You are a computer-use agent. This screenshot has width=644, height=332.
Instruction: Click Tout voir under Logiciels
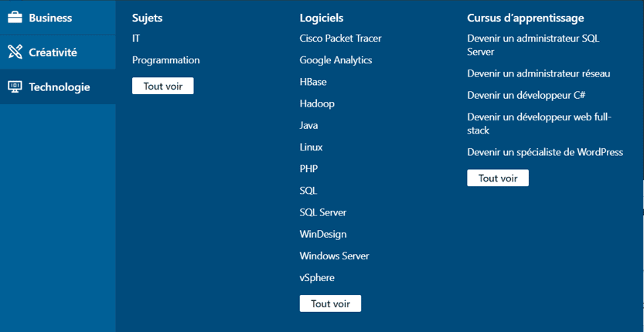(330, 303)
